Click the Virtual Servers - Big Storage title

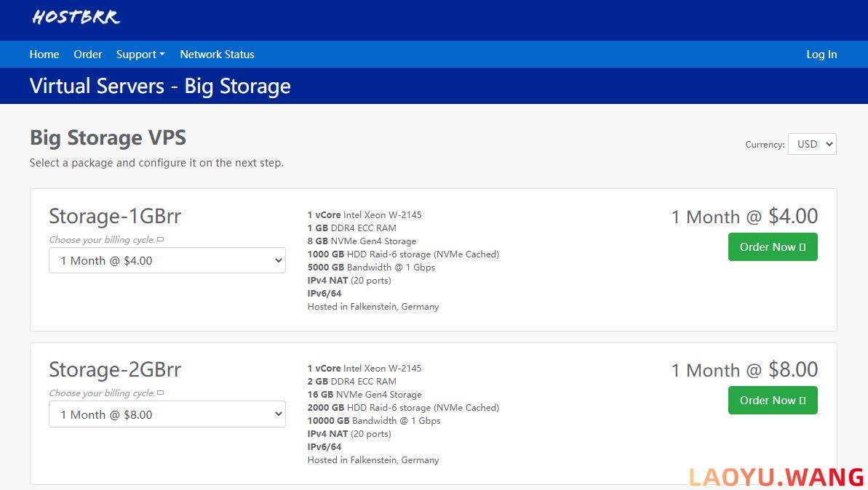160,87
